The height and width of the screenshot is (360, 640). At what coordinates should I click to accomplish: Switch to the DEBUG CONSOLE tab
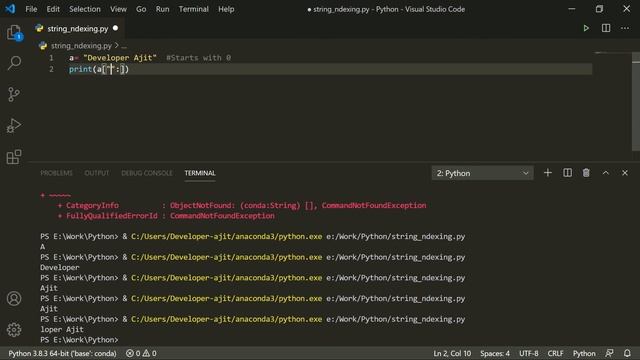[x=147, y=173]
